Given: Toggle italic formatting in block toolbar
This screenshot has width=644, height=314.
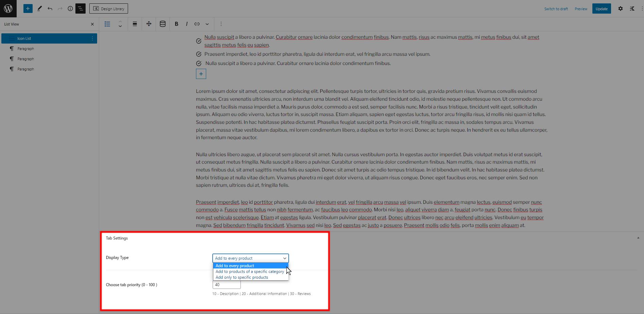Looking at the screenshot, I should 186,24.
